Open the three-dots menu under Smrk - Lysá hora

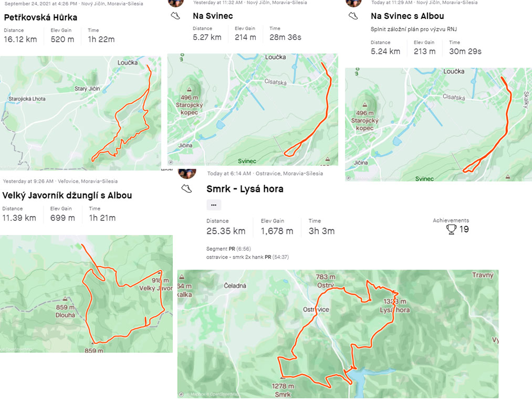click(214, 205)
